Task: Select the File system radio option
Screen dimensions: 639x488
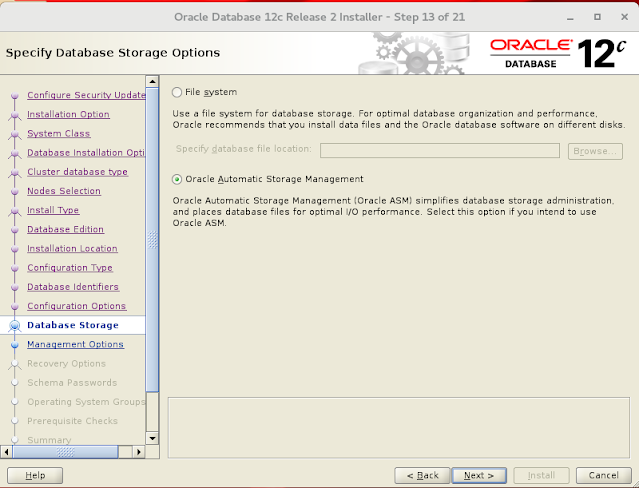Action: tap(176, 92)
